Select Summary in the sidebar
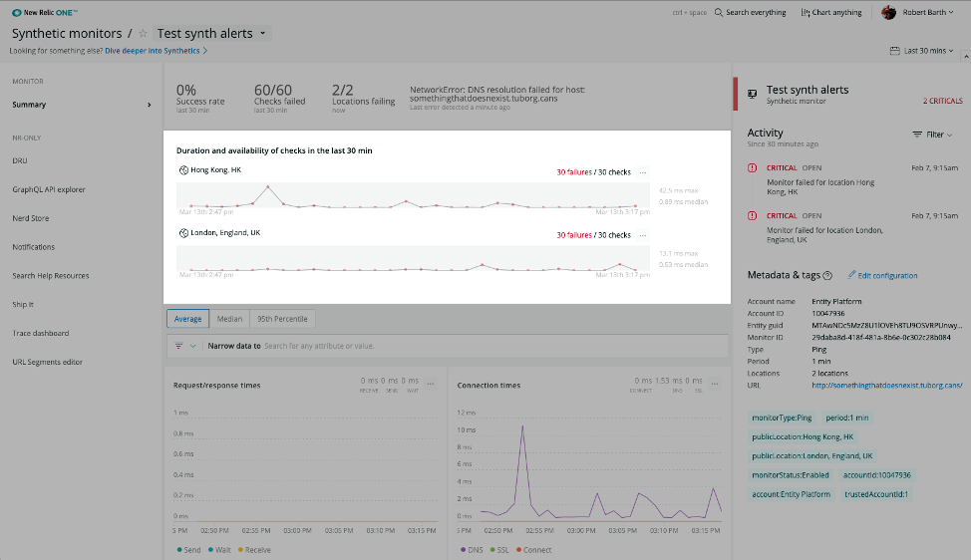Image resolution: width=971 pixels, height=560 pixels. pos(82,105)
